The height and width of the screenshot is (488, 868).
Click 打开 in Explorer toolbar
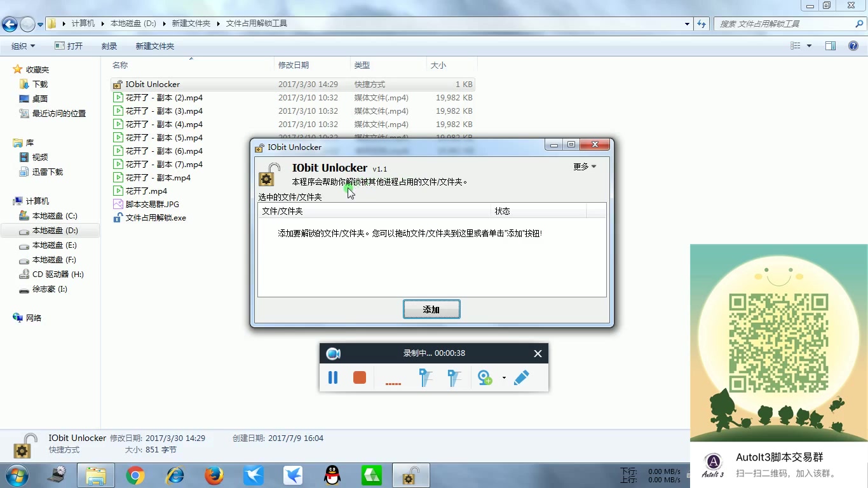point(69,46)
